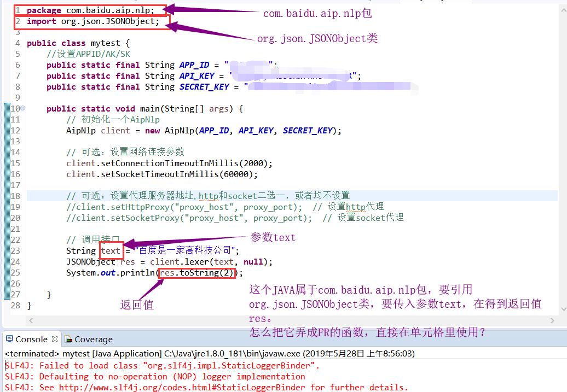Click 'package com.baidu.aip.nlp;' on line 1
The image size is (567, 392).
click(x=90, y=10)
